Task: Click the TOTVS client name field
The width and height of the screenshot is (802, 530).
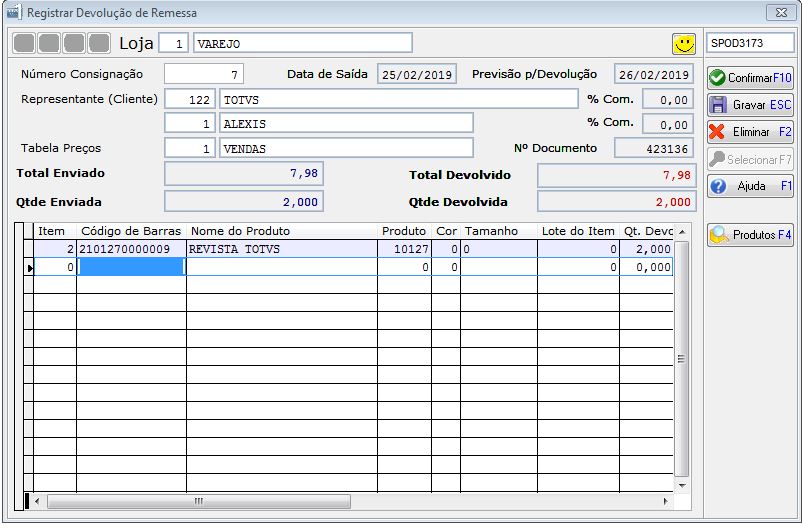Action: coord(399,99)
